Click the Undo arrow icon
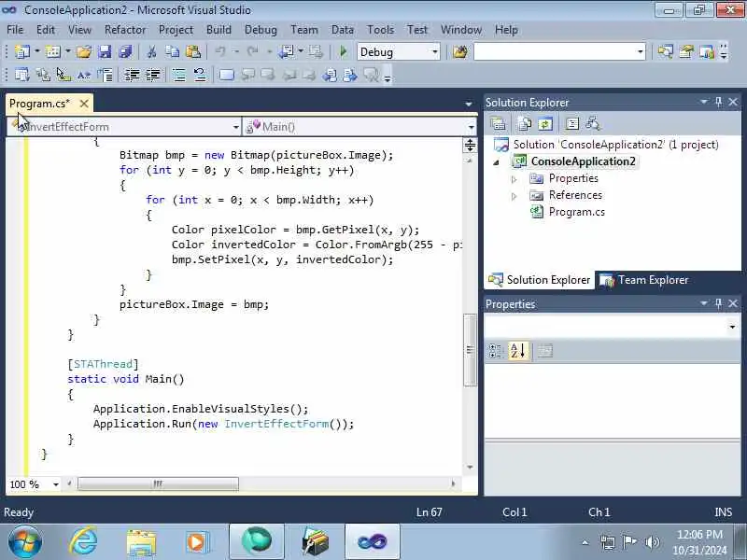 click(x=220, y=51)
